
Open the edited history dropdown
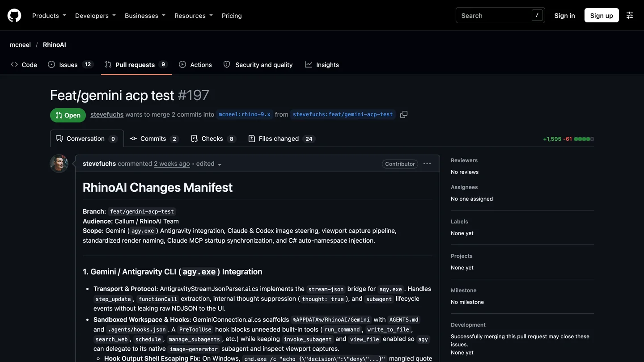coord(209,164)
